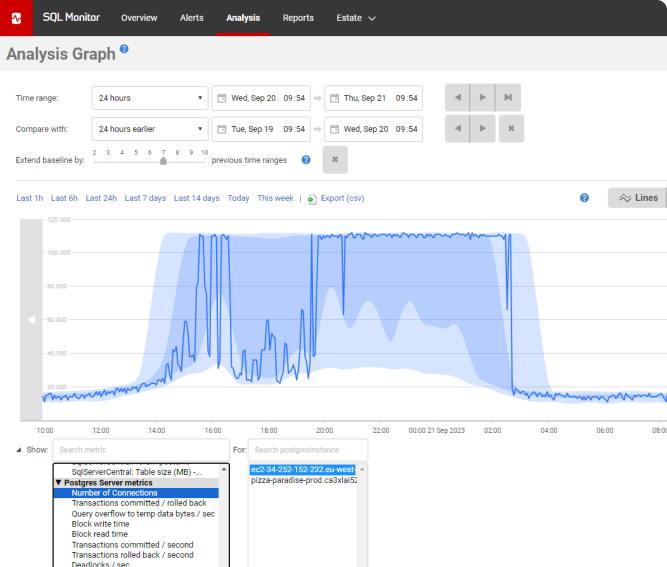Viewport: 667px width, 567px height.
Task: Show the Last 6h range
Action: coord(64,198)
